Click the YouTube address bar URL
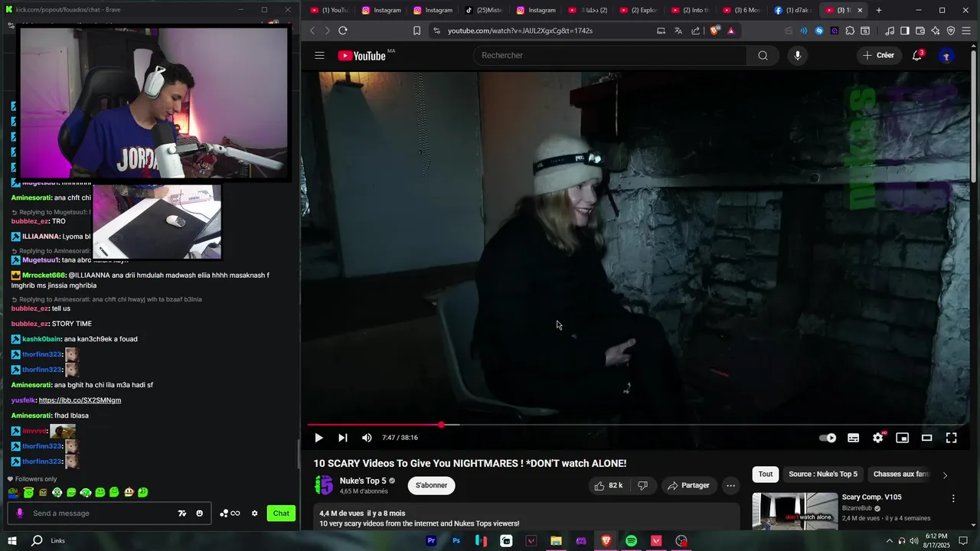Viewport: 980px width, 551px height. pos(520,31)
